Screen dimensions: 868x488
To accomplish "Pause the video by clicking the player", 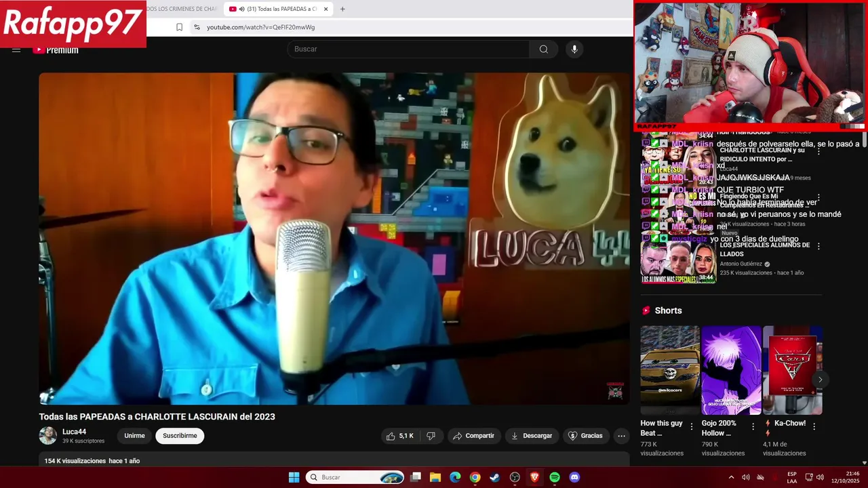I will (x=334, y=239).
